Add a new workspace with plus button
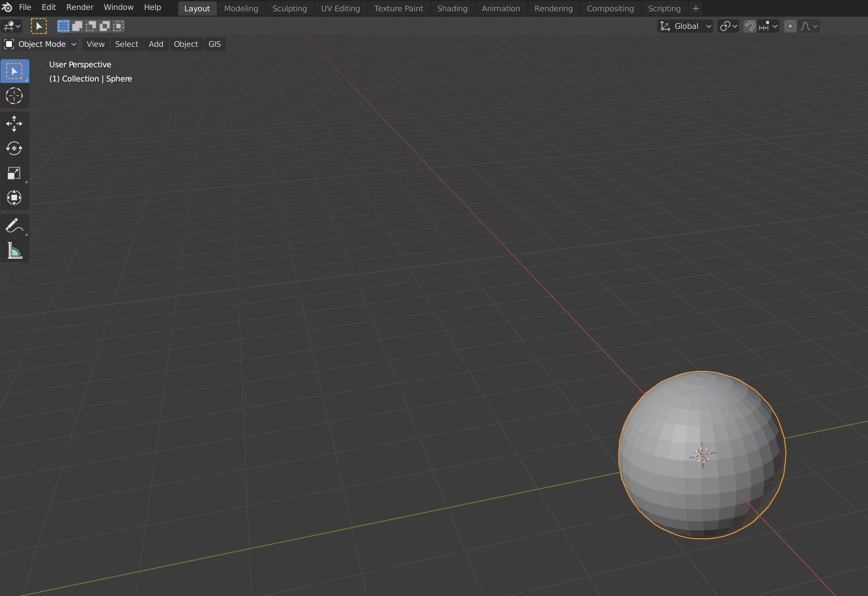Viewport: 868px width, 596px height. (696, 9)
